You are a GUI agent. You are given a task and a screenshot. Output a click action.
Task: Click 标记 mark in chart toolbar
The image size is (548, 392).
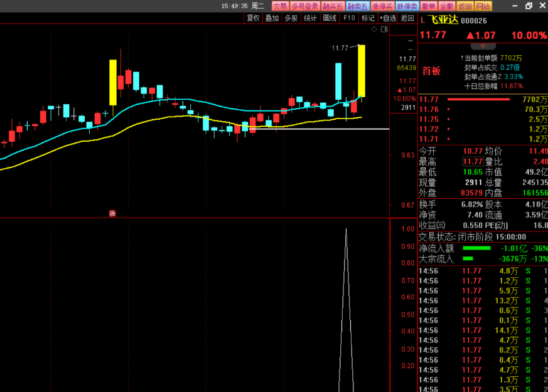coord(368,18)
